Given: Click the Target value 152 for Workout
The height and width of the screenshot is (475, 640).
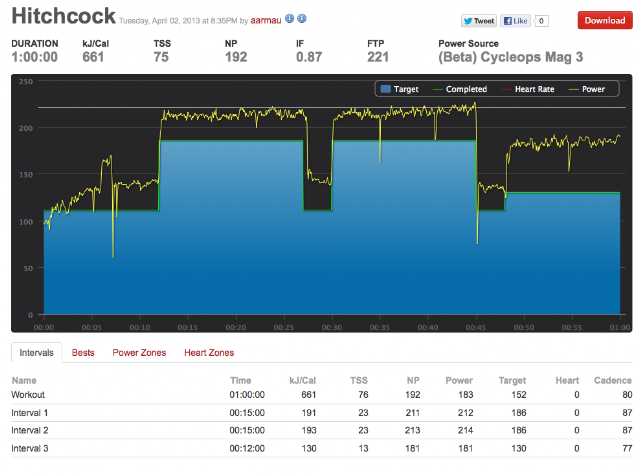Looking at the screenshot, I should 519,395.
